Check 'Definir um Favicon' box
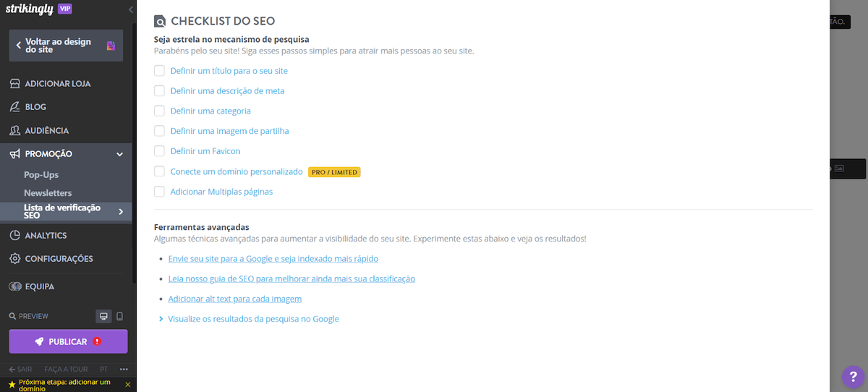 pos(159,151)
